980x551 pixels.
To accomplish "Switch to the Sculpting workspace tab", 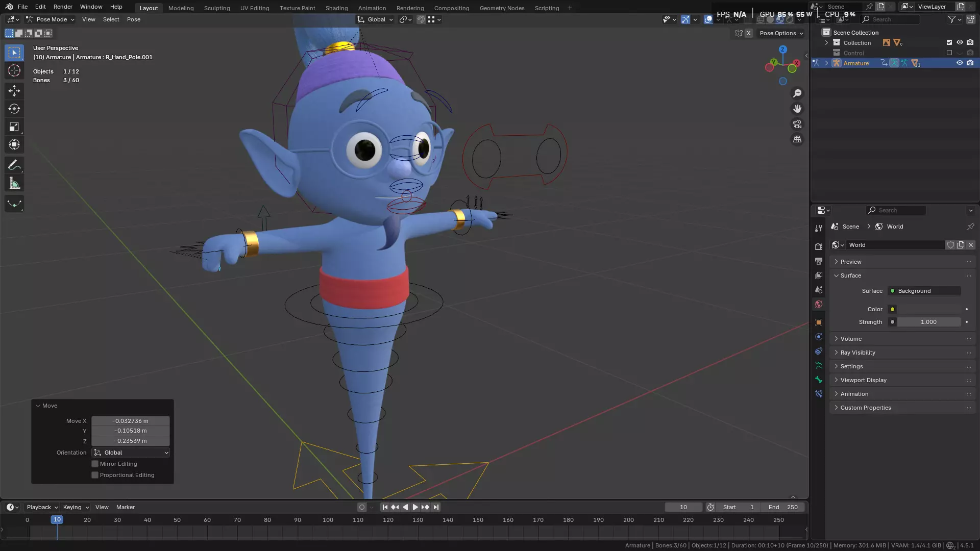I will click(x=217, y=8).
